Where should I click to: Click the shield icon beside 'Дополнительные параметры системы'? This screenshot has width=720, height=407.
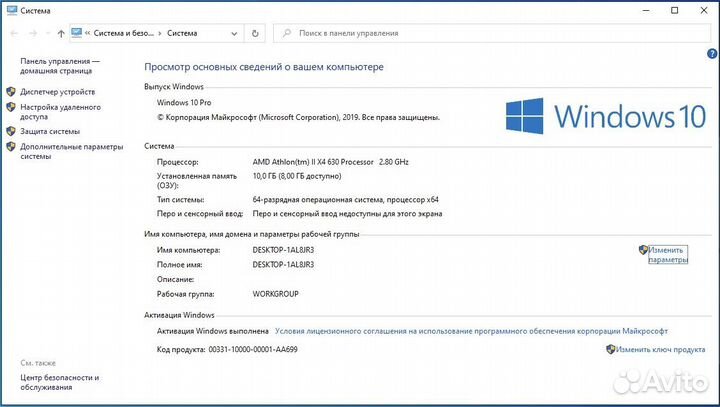(11, 147)
